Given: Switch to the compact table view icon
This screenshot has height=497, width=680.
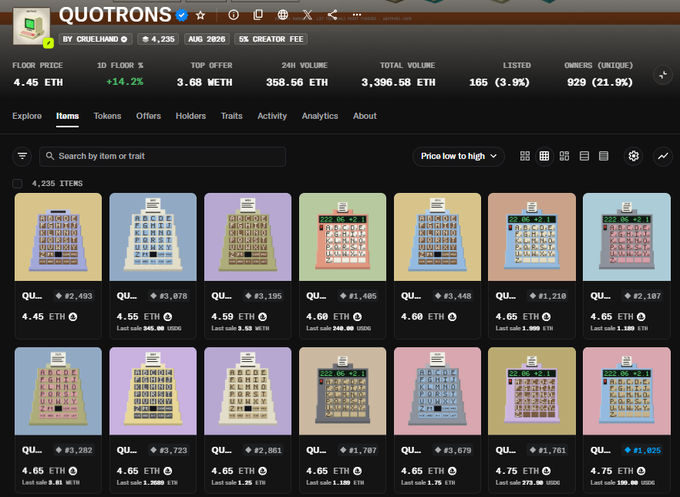Looking at the screenshot, I should point(604,156).
